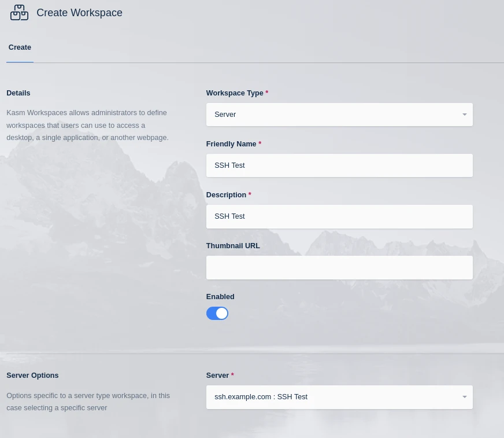
Task: Click the Server dropdown chevron
Action: pyautogui.click(x=465, y=397)
